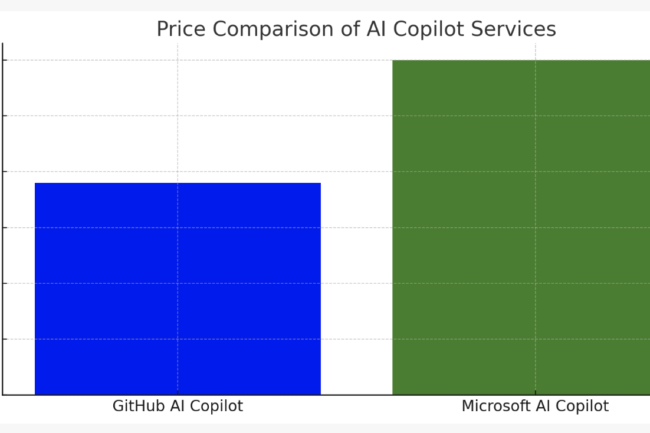Click the GitHub AI Copilot axis label
Viewport: 650px width, 433px height.
[177, 407]
